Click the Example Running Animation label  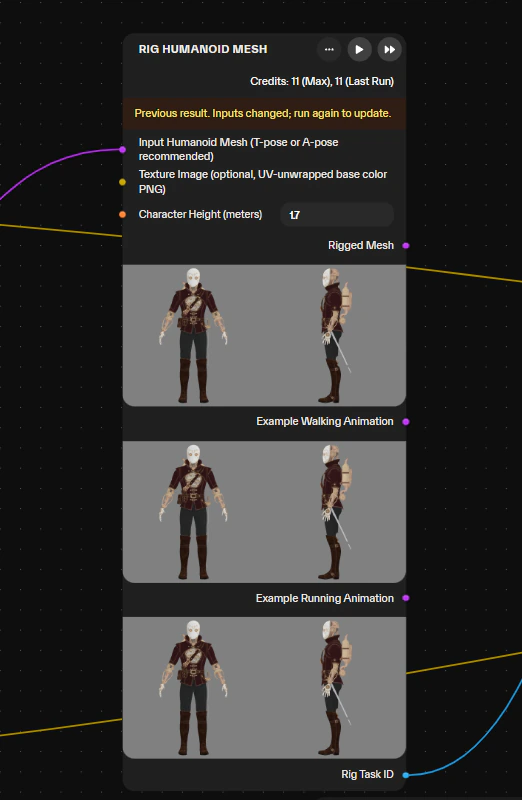(x=325, y=598)
